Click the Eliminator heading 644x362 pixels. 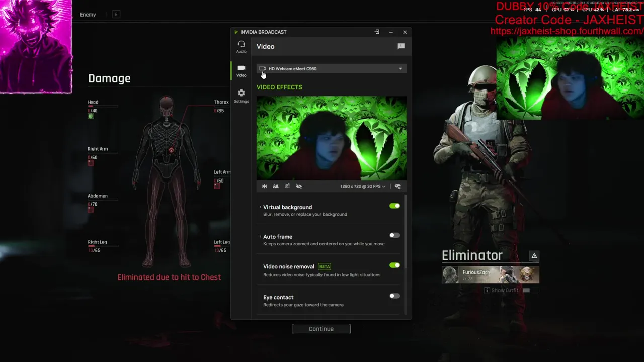pos(472,255)
